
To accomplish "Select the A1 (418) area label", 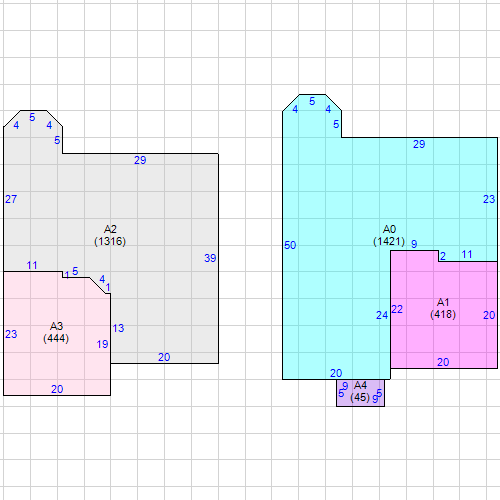I will click(443, 308).
